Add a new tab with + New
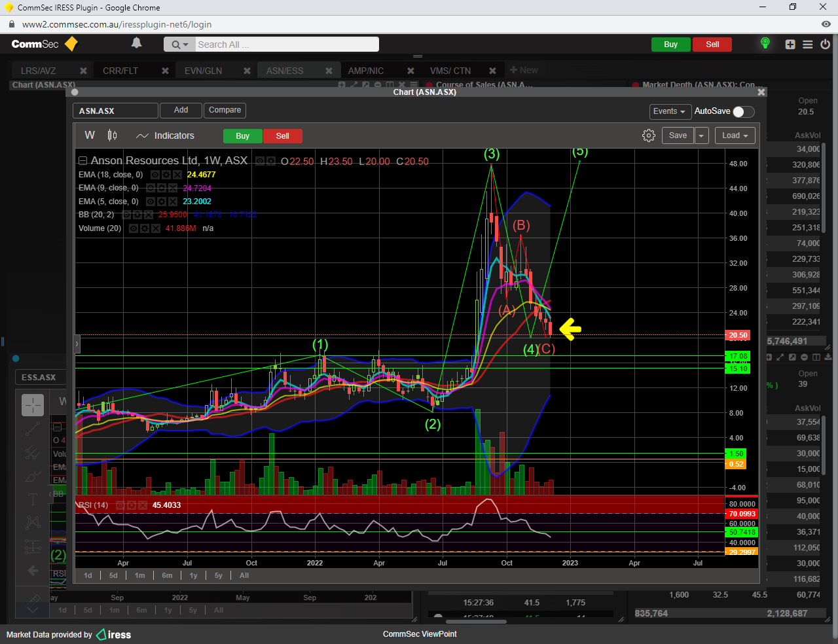 524,70
